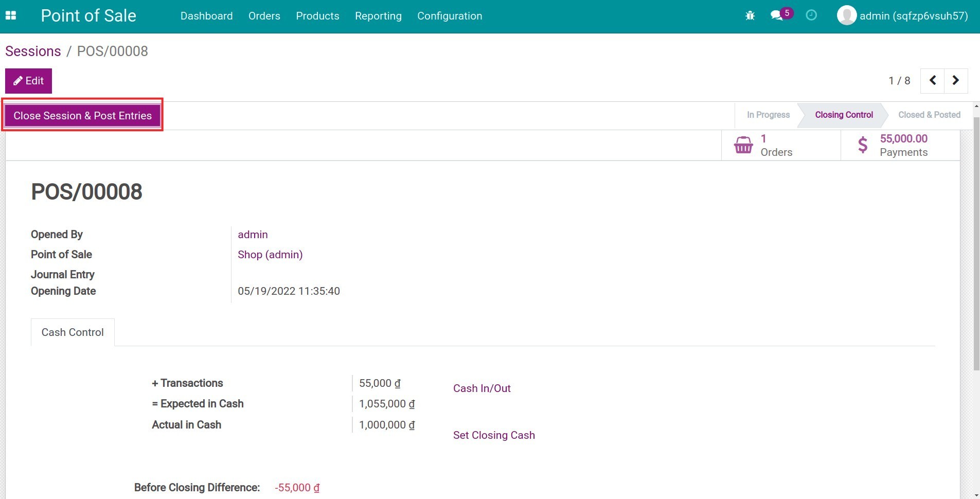Open the Products menu
Viewport: 980px width, 499px height.
click(317, 16)
